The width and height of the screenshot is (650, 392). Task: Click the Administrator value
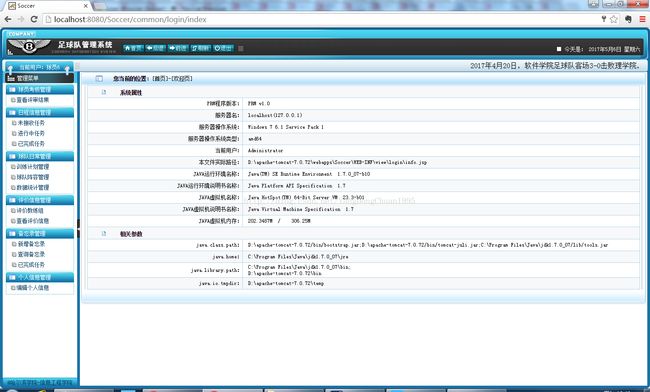(x=265, y=150)
